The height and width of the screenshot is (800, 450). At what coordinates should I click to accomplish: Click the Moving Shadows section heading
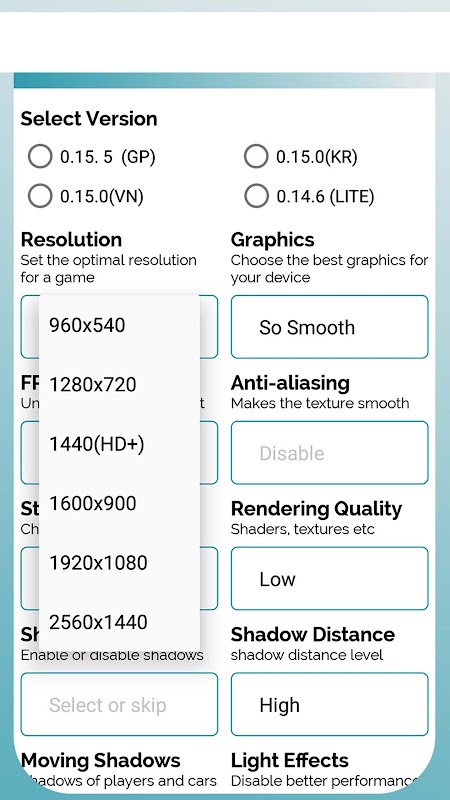pos(101,760)
